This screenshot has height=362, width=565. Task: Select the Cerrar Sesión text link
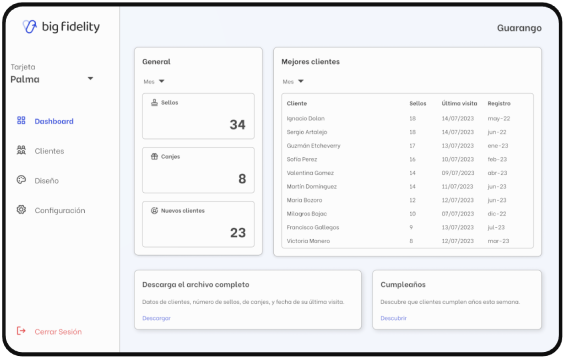pyautogui.click(x=58, y=332)
